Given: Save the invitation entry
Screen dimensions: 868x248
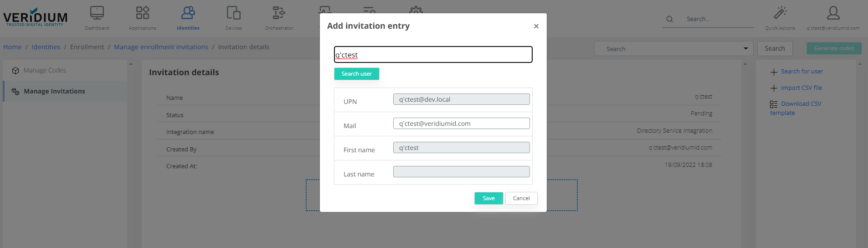Looking at the screenshot, I should [x=488, y=198].
